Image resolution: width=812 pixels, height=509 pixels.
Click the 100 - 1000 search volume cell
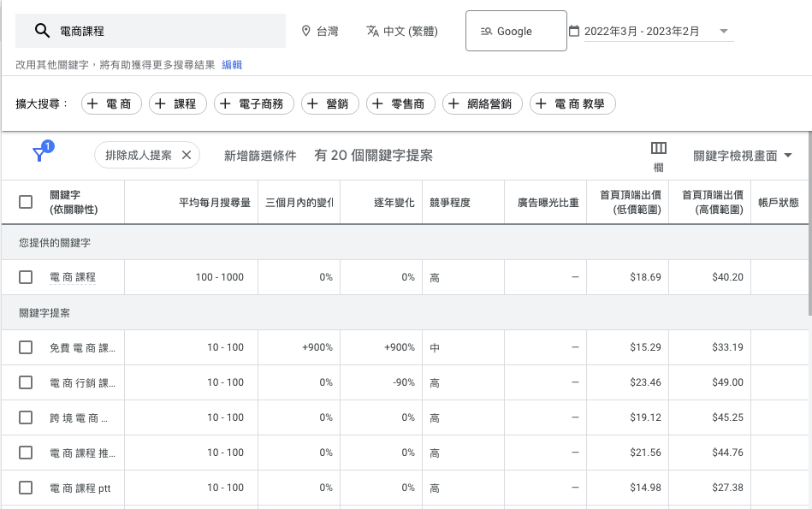[x=220, y=277]
